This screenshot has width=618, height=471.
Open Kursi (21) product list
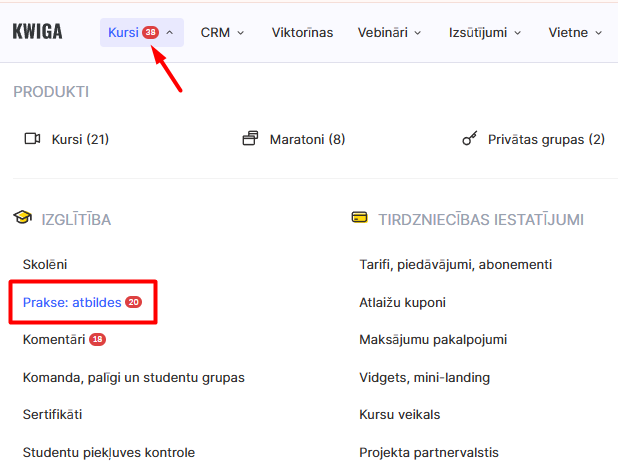pyautogui.click(x=80, y=139)
